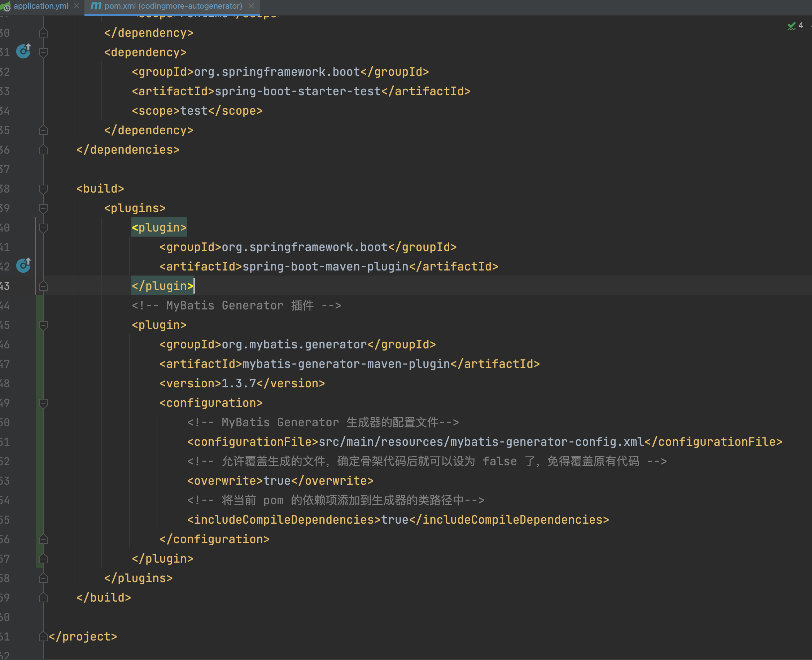Fold the highlighted spring-boot plugin block
The width and height of the screenshot is (812, 660).
click(x=43, y=228)
